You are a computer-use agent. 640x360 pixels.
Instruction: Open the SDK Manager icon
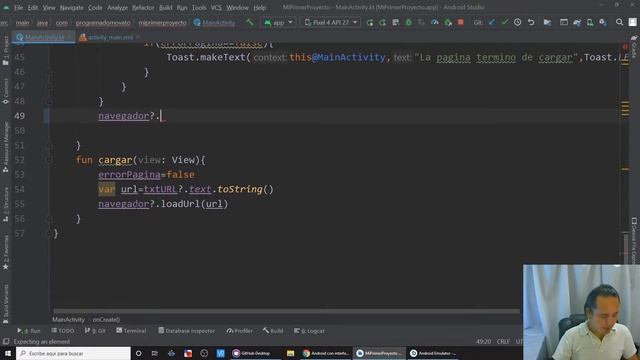603,22
